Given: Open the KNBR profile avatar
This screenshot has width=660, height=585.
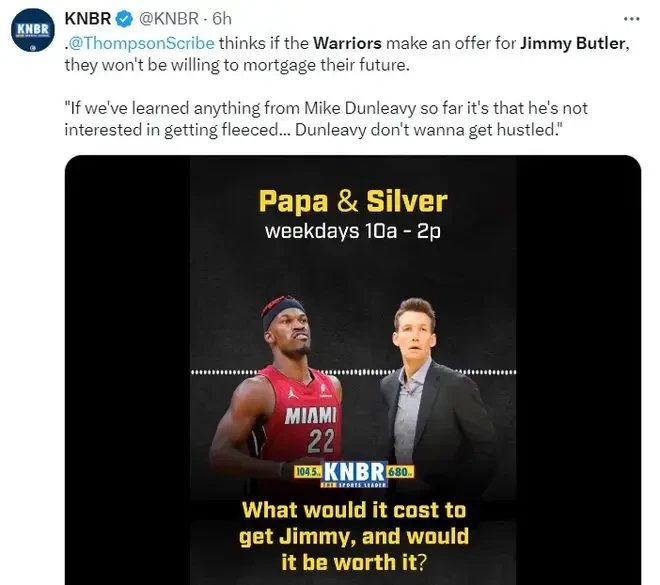Looking at the screenshot, I should (32, 30).
